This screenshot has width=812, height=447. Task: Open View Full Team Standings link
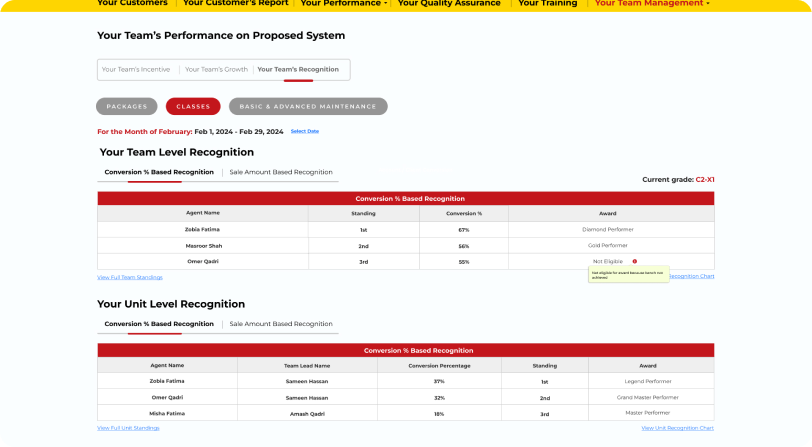pyautogui.click(x=130, y=277)
